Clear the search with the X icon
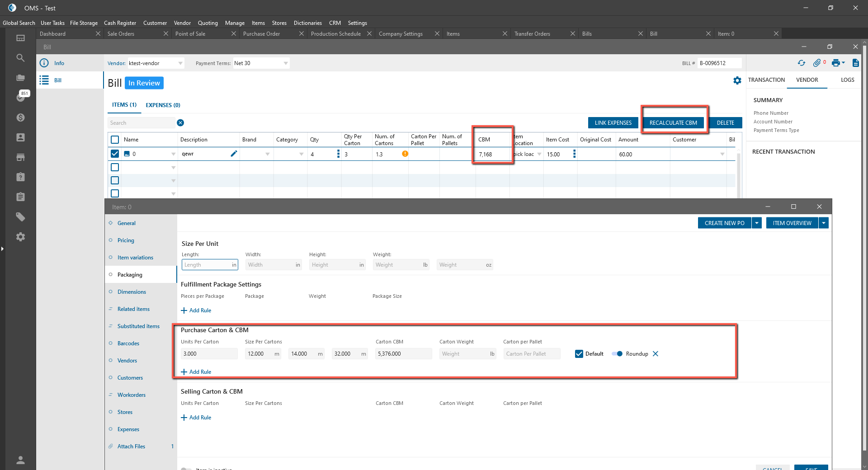 180,123
